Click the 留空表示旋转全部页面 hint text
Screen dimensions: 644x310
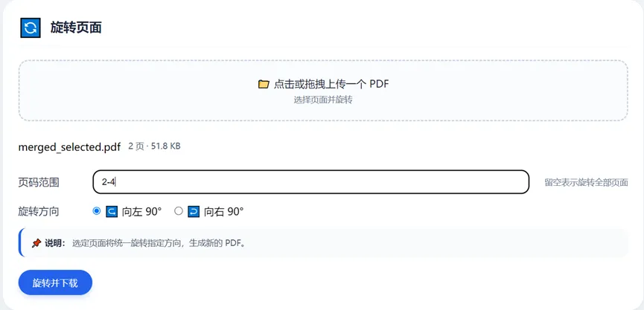[586, 182]
